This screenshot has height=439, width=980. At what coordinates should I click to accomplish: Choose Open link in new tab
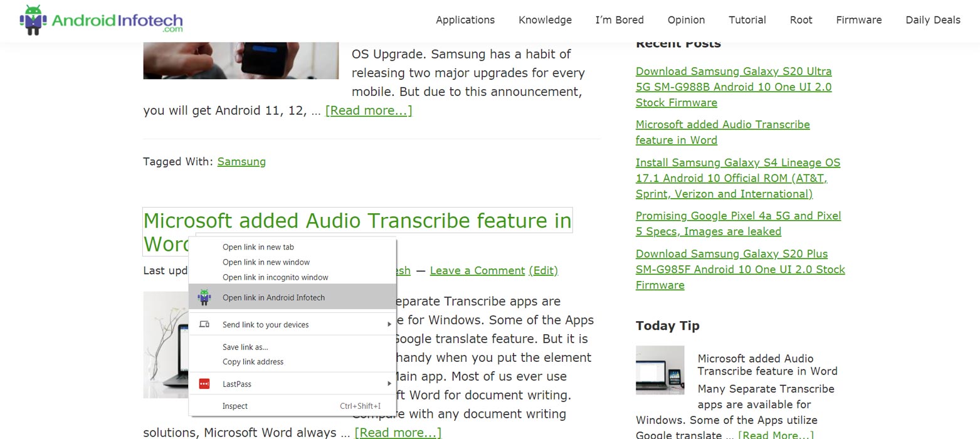292,247
